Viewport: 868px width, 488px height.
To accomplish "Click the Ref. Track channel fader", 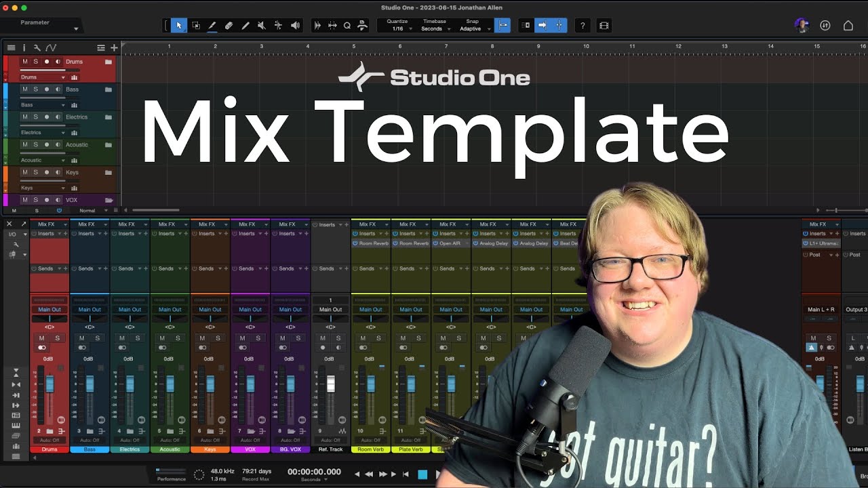I will coord(331,384).
